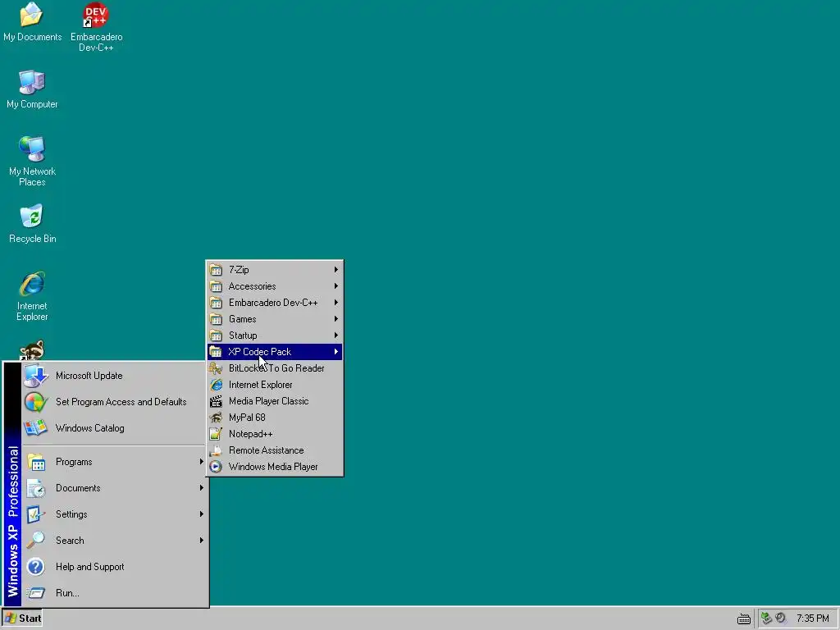Choose Run... from the Start menu
This screenshot has height=630, width=840.
114,593
